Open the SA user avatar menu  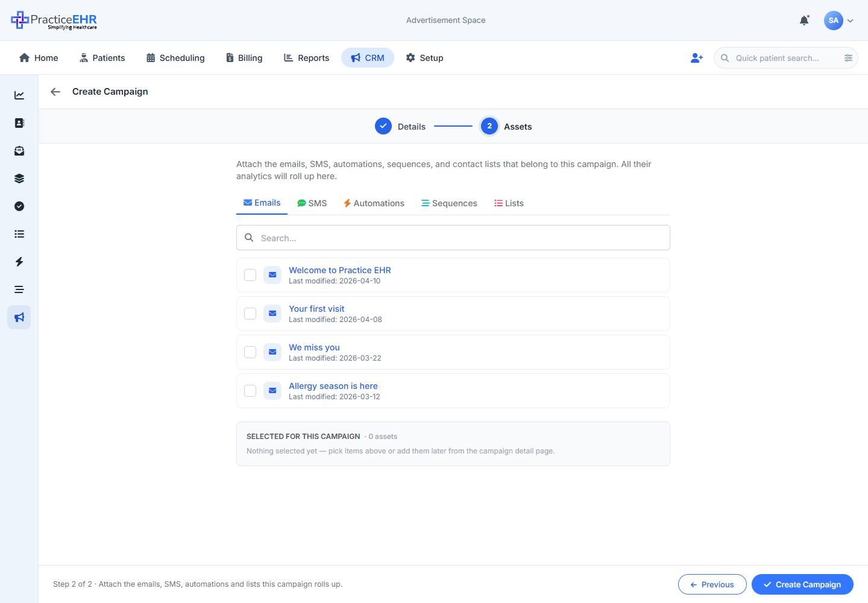(834, 21)
